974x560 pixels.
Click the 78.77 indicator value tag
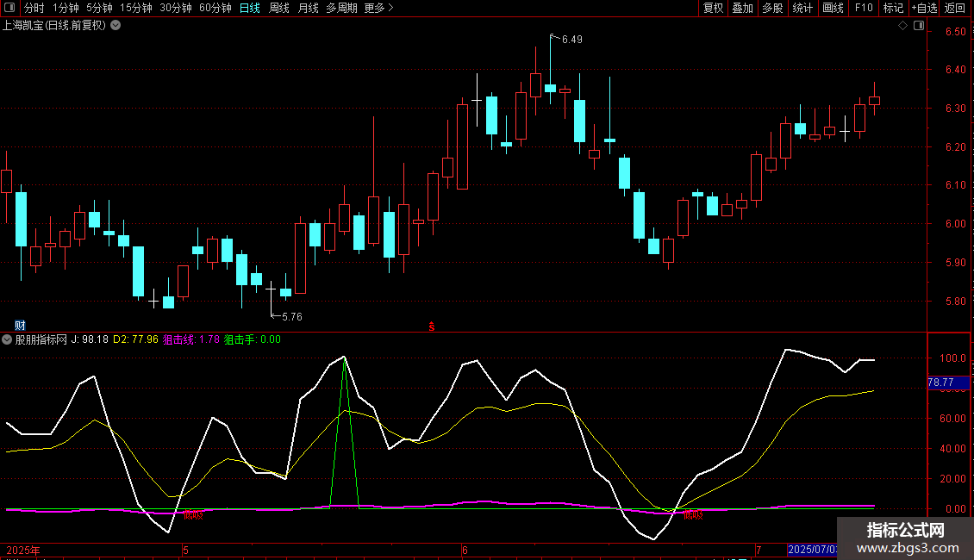(x=948, y=383)
